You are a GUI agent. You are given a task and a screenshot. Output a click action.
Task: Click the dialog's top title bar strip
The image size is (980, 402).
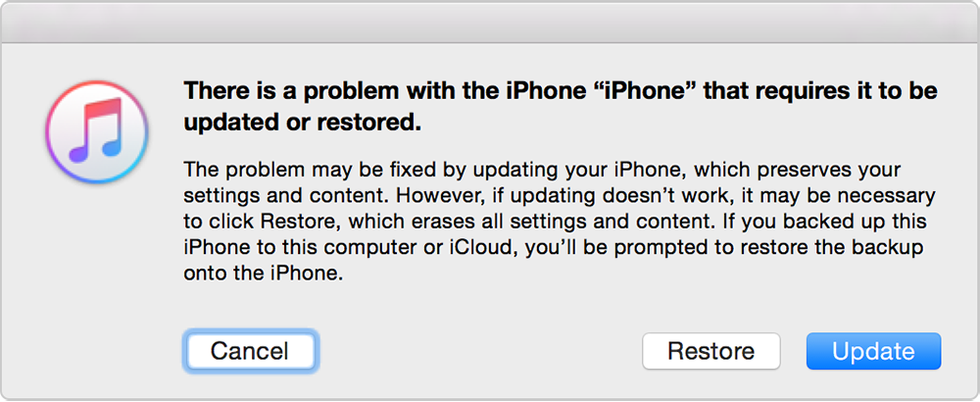coord(490,22)
